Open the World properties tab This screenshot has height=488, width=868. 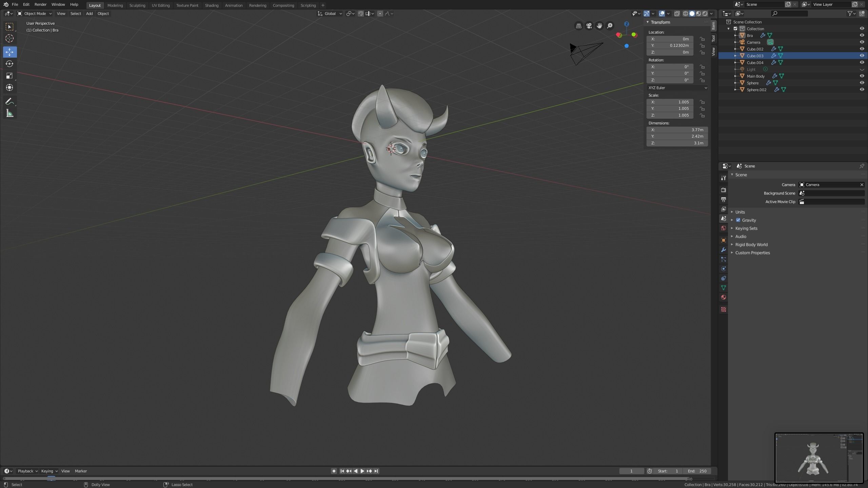(x=724, y=228)
